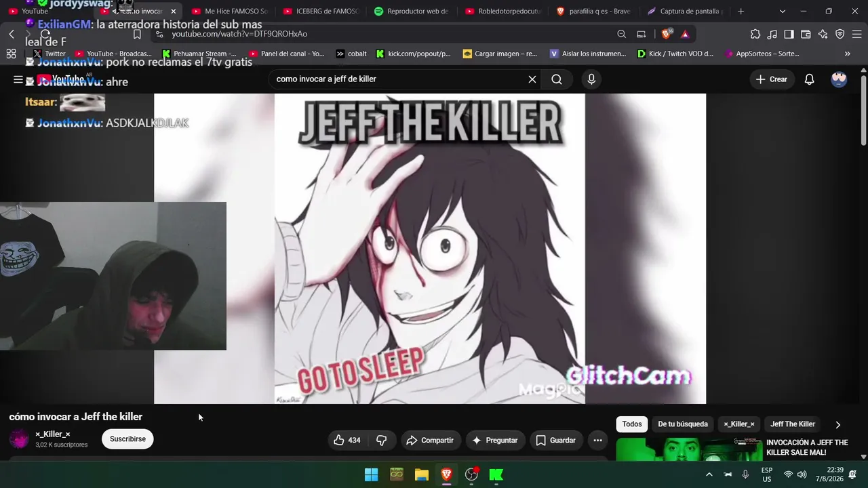Switch to Captura de pantalla tab

click(685, 12)
